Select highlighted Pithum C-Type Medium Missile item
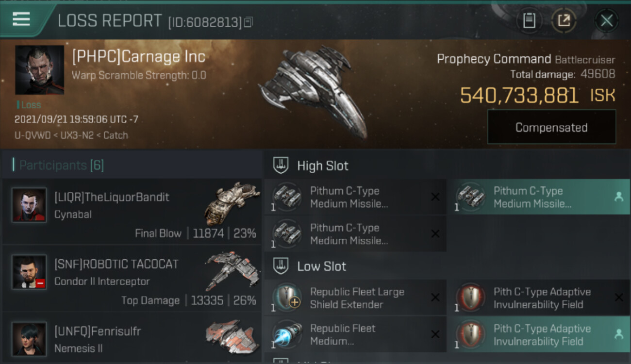 click(x=538, y=197)
